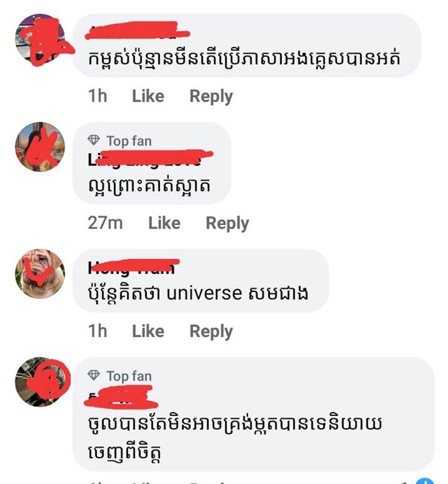
Task: Reply to the first comment posted 1h ago
Action: coord(211,96)
